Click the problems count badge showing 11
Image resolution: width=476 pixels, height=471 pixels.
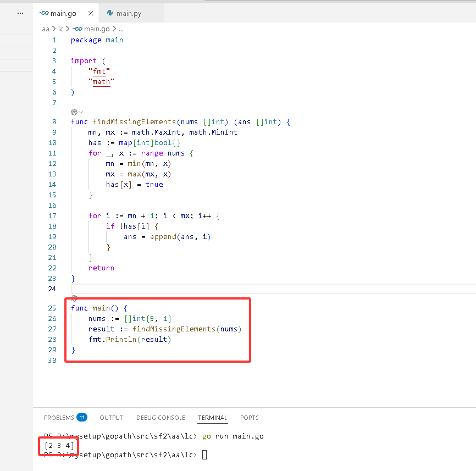82,417
